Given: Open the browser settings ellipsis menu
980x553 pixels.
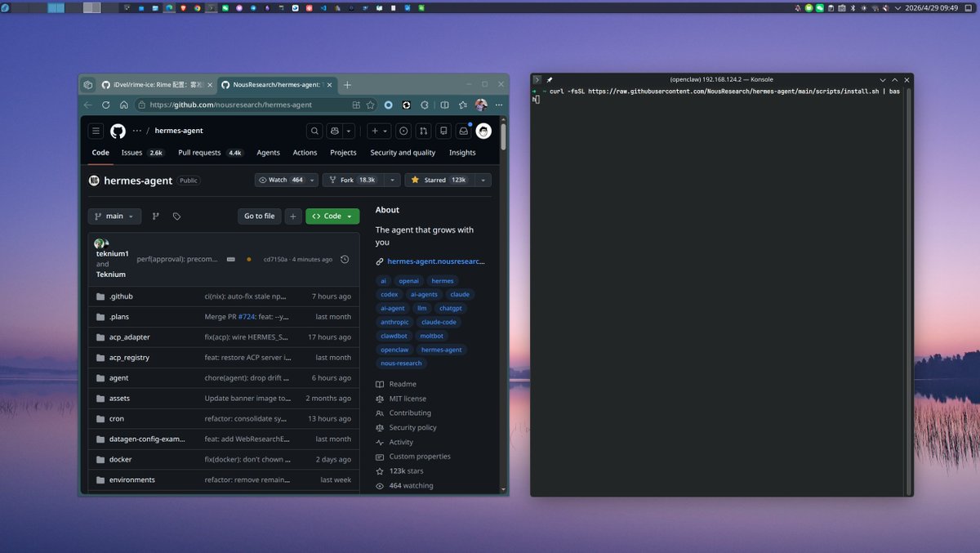Looking at the screenshot, I should click(x=499, y=105).
